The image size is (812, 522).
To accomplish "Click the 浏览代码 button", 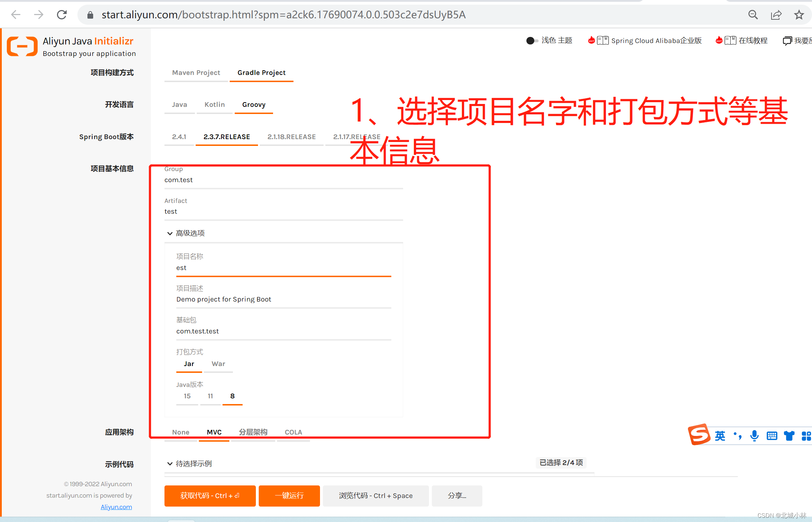I will (x=376, y=496).
